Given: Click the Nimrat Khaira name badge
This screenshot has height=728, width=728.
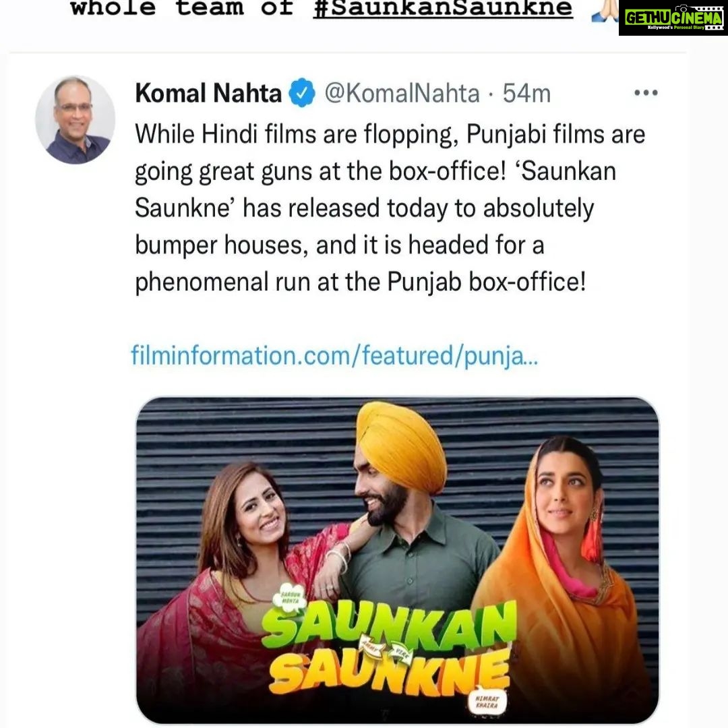Looking at the screenshot, I should click(x=487, y=702).
